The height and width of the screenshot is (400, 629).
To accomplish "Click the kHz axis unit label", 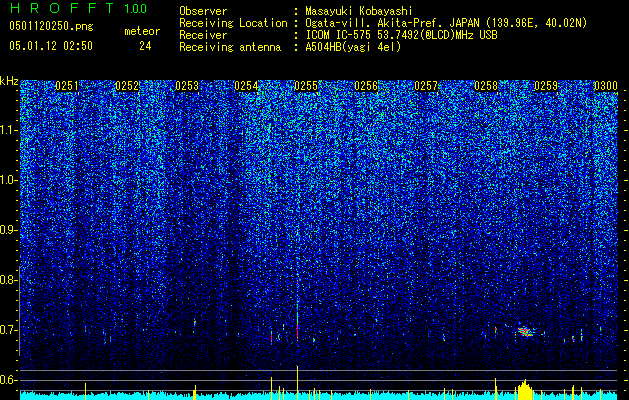I will click(x=9, y=81).
